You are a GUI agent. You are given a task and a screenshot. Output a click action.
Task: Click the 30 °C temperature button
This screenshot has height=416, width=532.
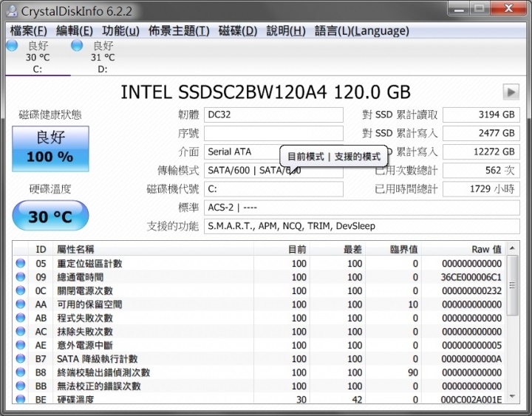tap(50, 216)
